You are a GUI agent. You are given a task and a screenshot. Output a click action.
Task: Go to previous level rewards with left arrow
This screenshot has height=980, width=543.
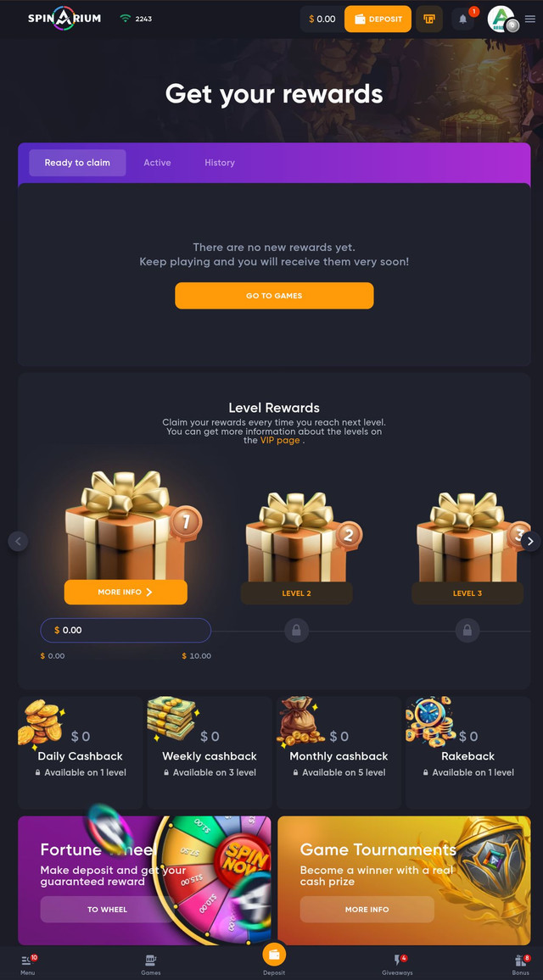pyautogui.click(x=18, y=541)
